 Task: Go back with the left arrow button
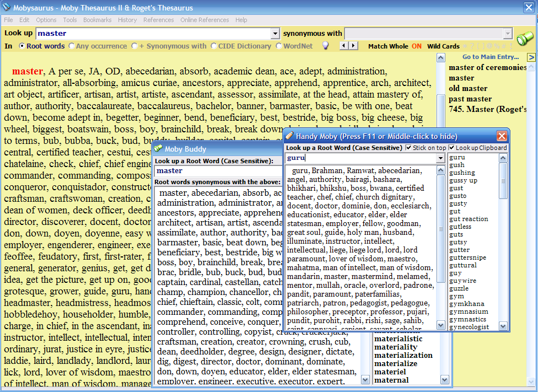pos(344,46)
